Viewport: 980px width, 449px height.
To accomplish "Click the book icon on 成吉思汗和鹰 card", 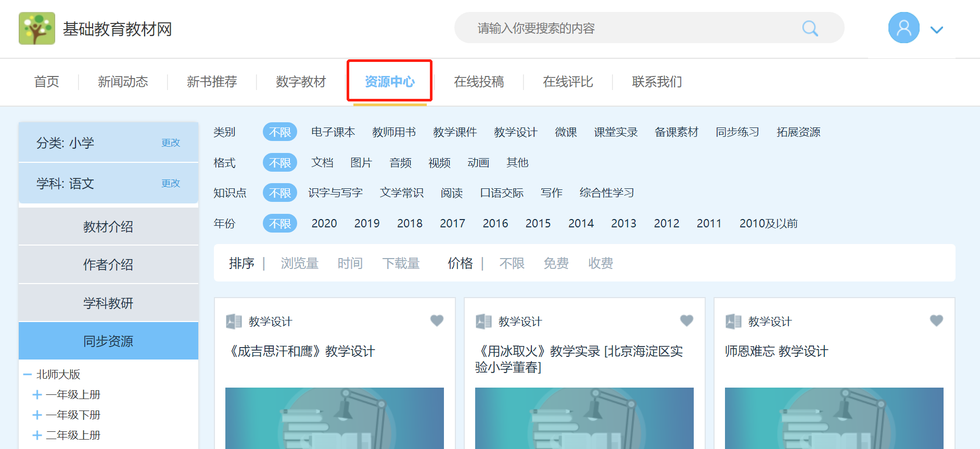I will click(234, 322).
